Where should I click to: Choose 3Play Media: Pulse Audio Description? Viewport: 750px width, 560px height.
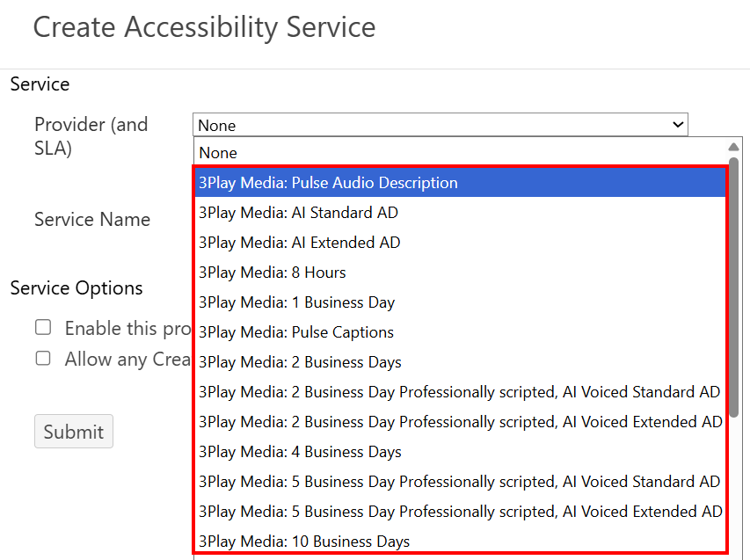(x=460, y=182)
